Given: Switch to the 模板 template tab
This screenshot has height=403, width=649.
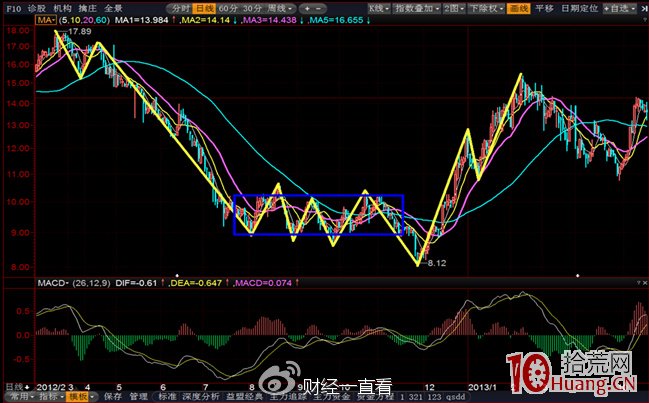Looking at the screenshot, I should point(78,396).
